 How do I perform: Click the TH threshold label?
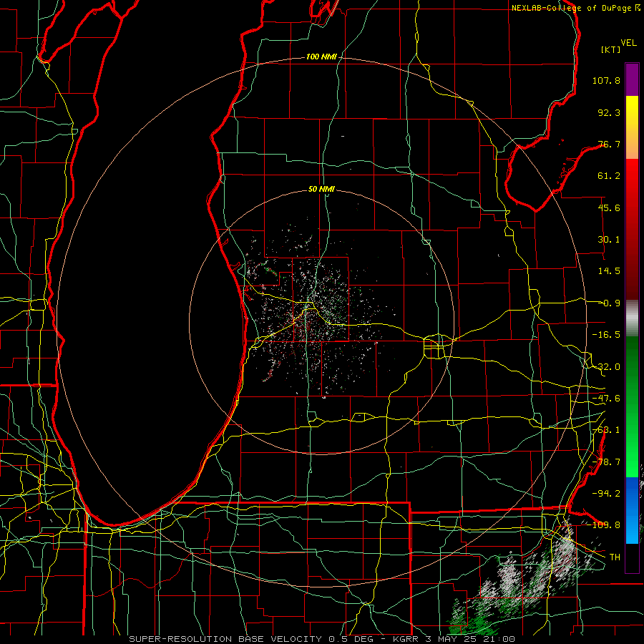615,557
